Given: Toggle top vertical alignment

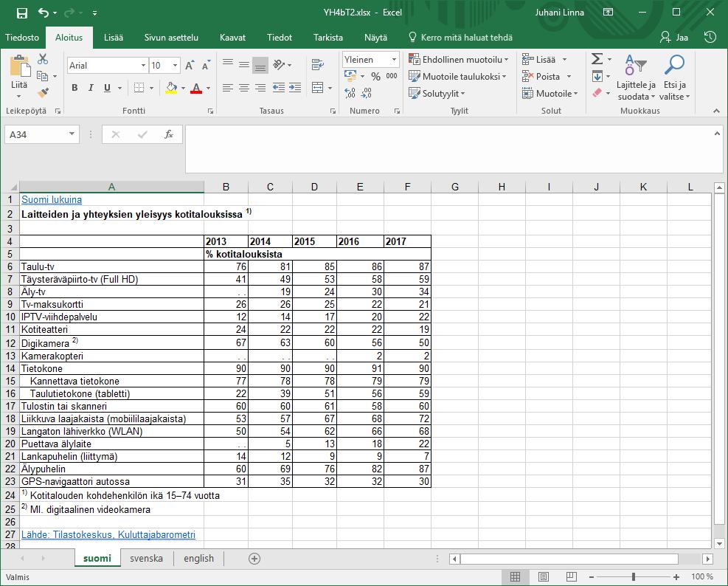Looking at the screenshot, I should coord(227,65).
